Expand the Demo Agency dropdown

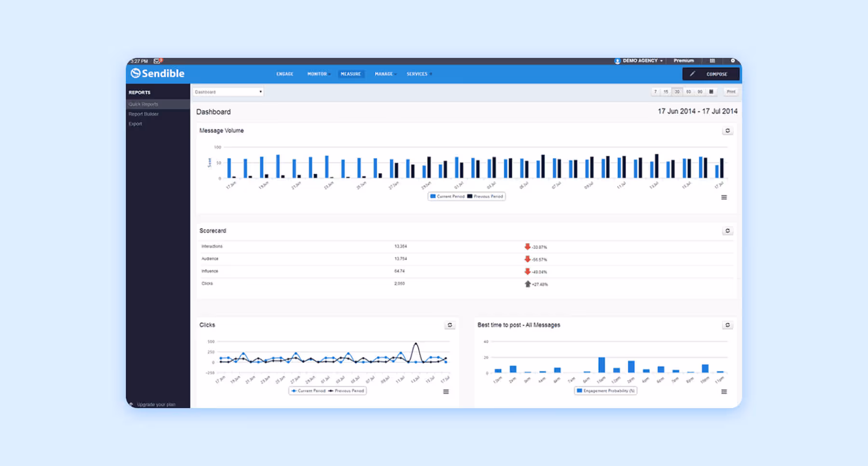639,60
